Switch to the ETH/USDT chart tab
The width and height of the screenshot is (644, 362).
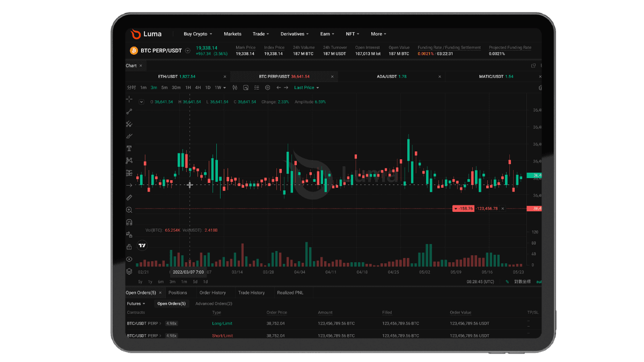[177, 77]
